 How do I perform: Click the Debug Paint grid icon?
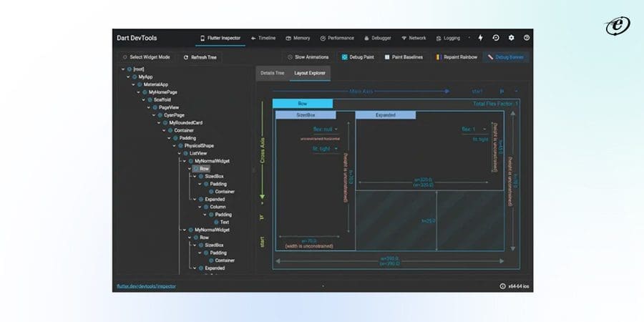[x=345, y=57]
